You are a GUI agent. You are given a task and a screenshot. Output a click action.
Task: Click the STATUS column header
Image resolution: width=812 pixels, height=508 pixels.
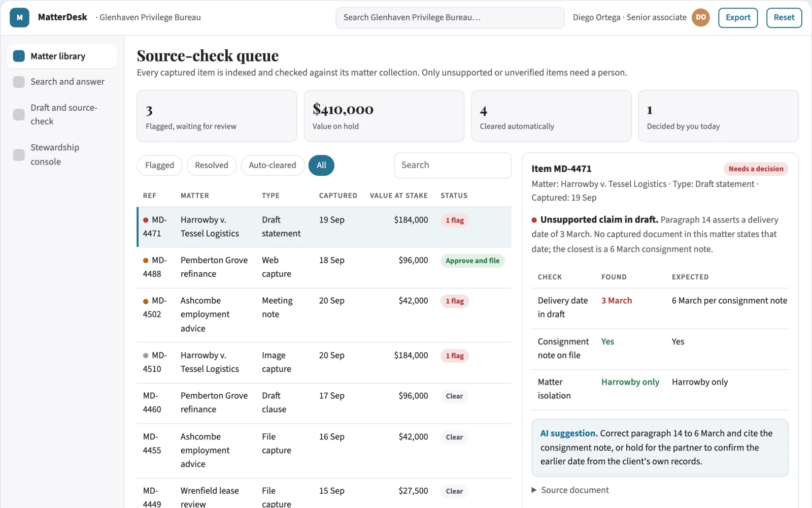[454, 196]
